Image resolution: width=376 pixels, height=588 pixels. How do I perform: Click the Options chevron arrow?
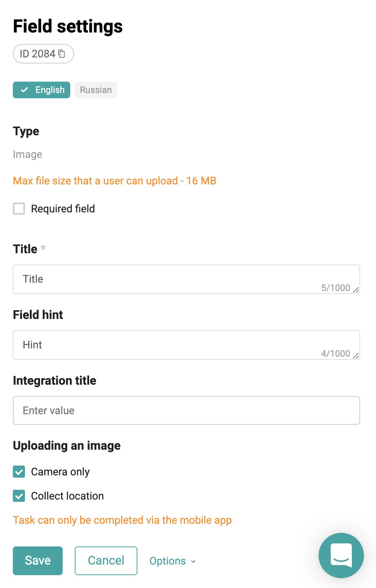[x=193, y=561]
